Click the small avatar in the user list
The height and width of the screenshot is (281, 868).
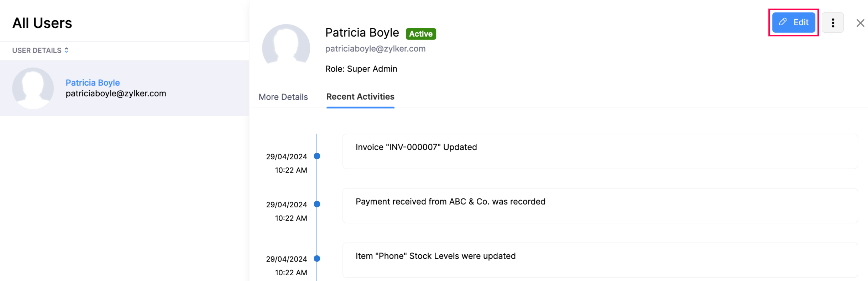[33, 88]
